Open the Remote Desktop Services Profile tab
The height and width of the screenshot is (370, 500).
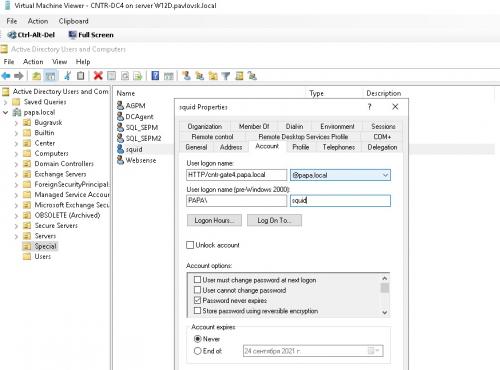pos(303,137)
